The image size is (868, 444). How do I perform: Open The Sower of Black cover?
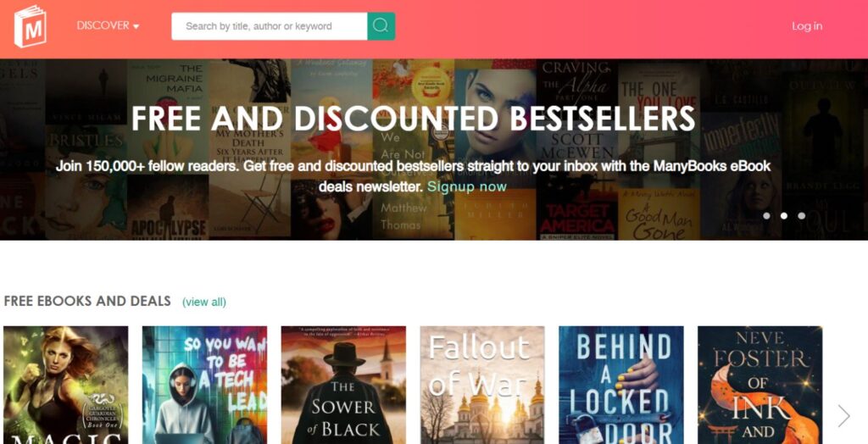tap(344, 385)
